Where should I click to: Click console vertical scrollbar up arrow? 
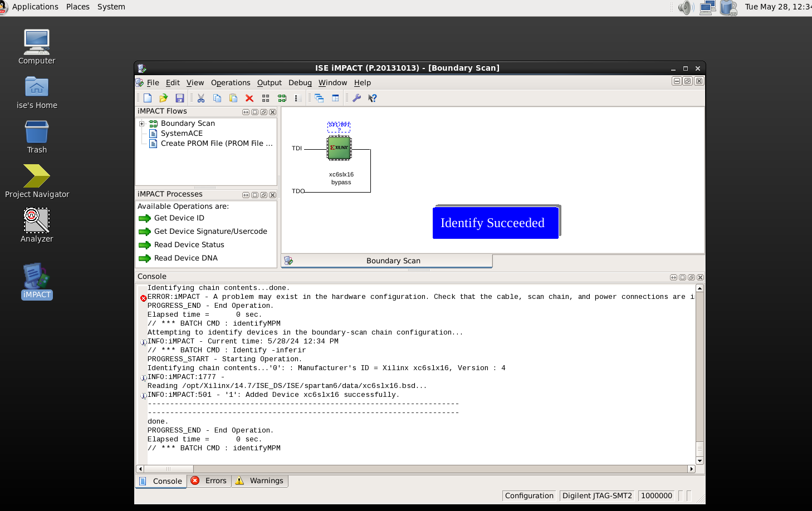pos(700,288)
